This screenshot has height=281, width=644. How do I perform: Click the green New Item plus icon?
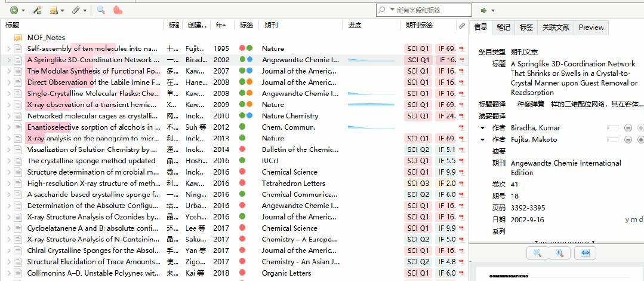tap(14, 10)
